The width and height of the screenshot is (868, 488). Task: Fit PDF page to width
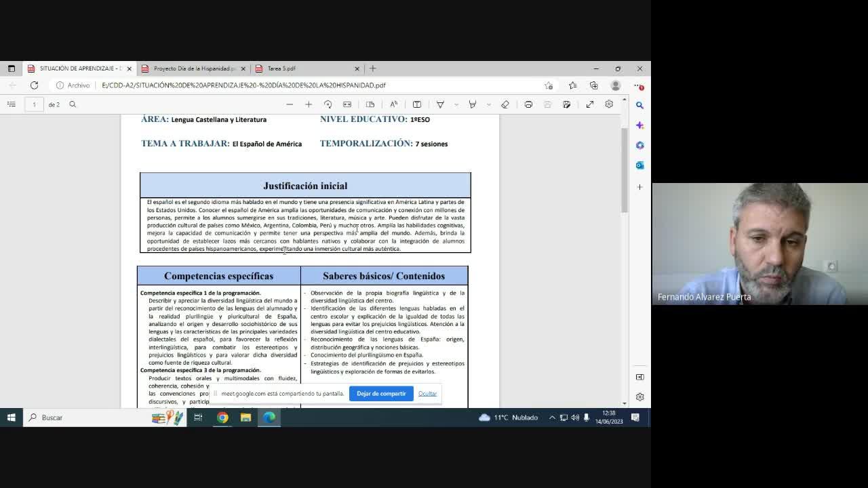pos(347,104)
